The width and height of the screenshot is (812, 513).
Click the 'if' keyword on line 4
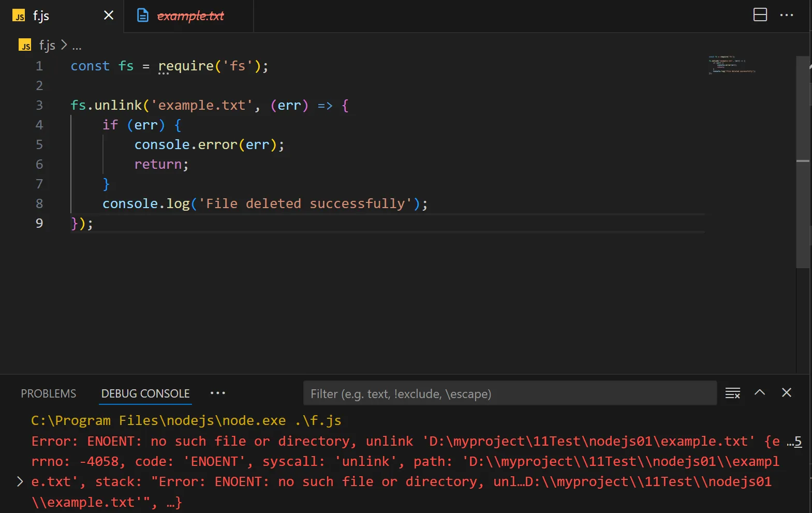[x=110, y=125]
